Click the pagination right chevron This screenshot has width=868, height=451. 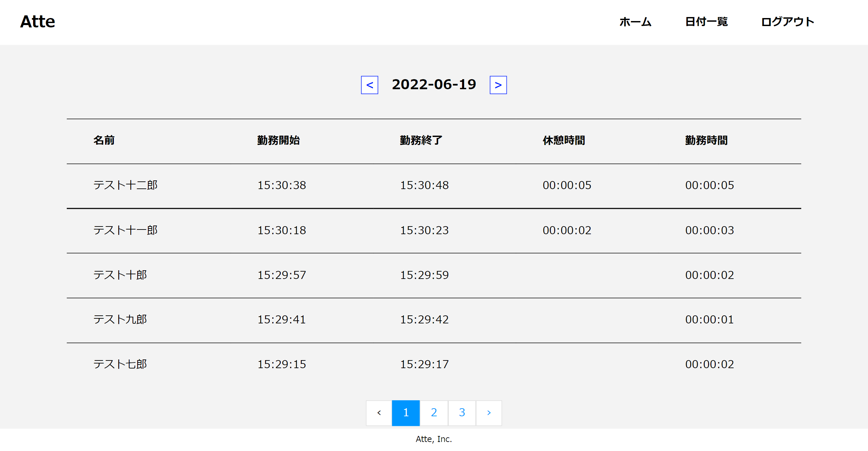pos(489,413)
